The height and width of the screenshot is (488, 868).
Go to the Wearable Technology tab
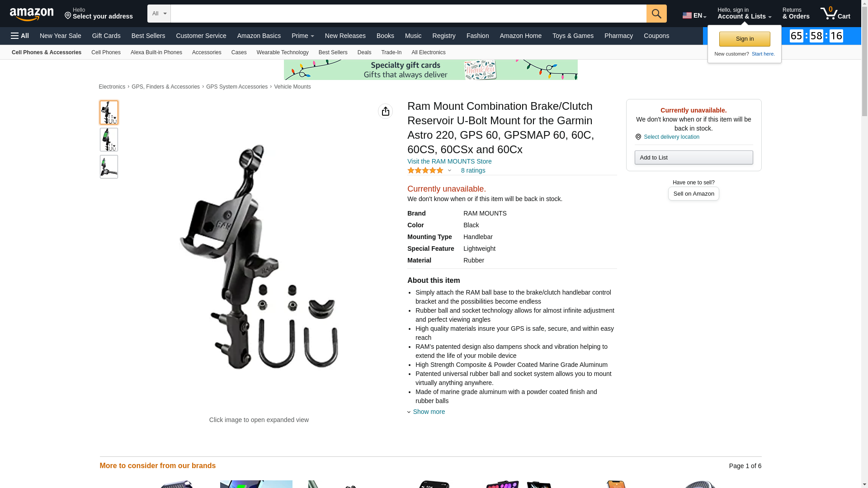point(283,52)
